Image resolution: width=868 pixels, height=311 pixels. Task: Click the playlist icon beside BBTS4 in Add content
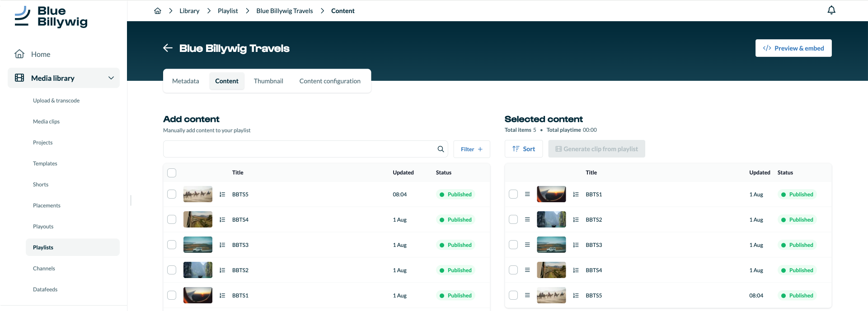[x=222, y=220]
